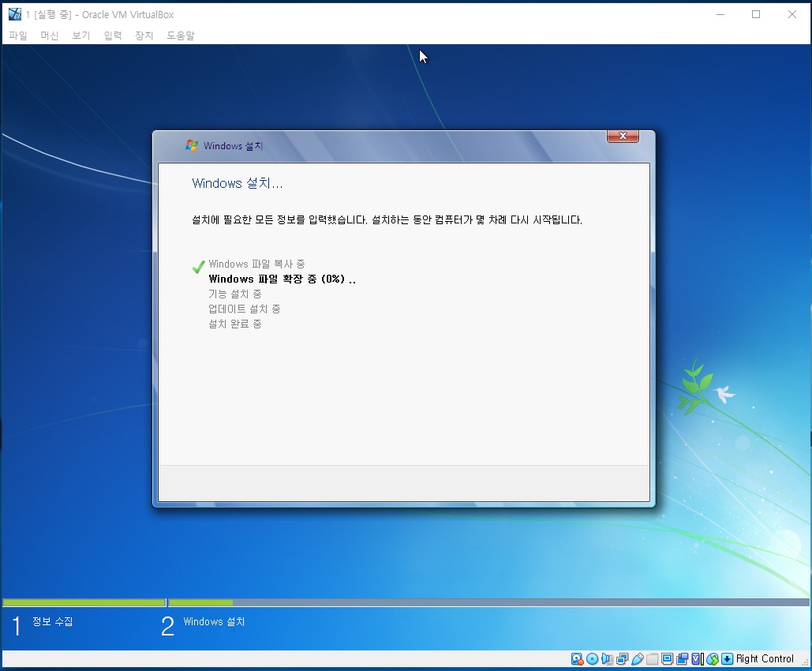Click the hard disk activity indicator icon
Viewport: 812px width, 671px height.
coord(577,658)
